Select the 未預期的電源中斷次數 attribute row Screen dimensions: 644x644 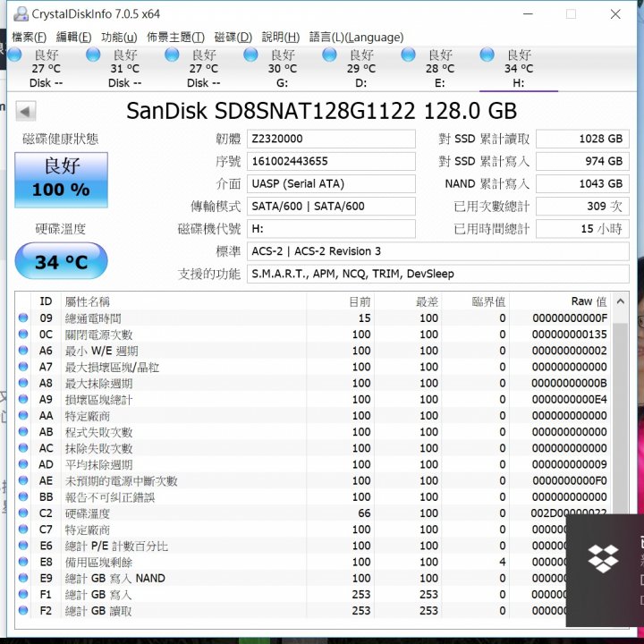click(313, 480)
